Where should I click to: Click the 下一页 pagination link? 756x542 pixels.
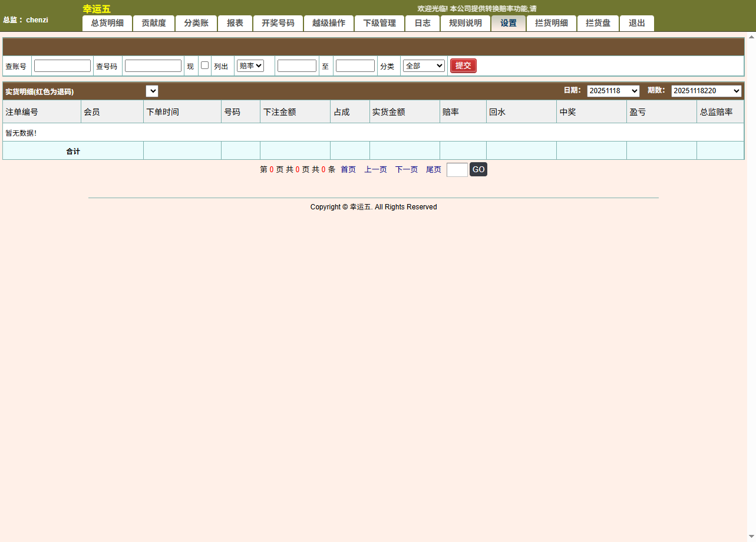pos(406,169)
